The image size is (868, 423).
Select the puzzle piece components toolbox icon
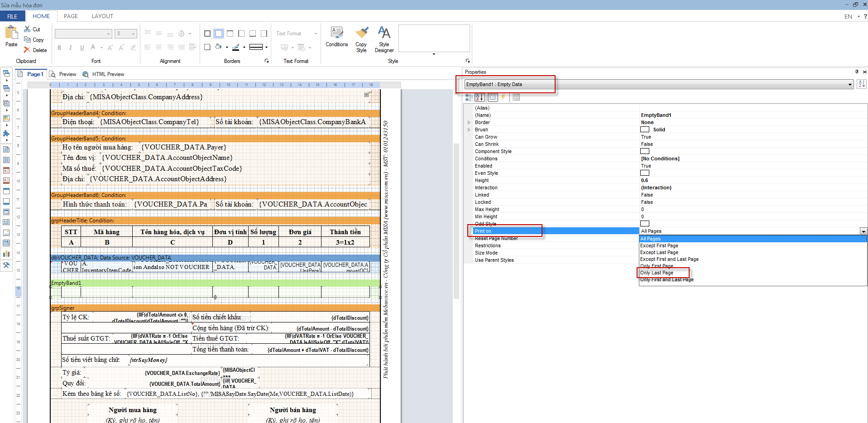click(x=6, y=133)
